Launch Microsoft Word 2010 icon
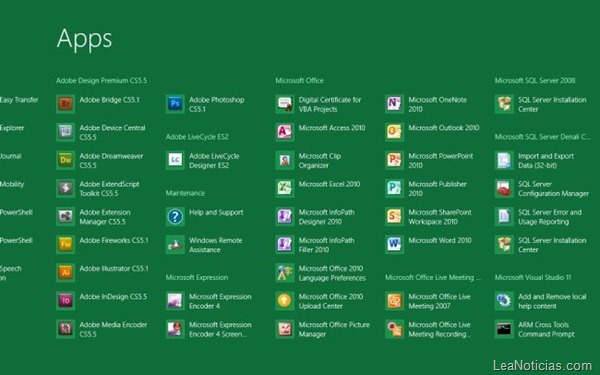The height and width of the screenshot is (375, 600). click(x=395, y=245)
